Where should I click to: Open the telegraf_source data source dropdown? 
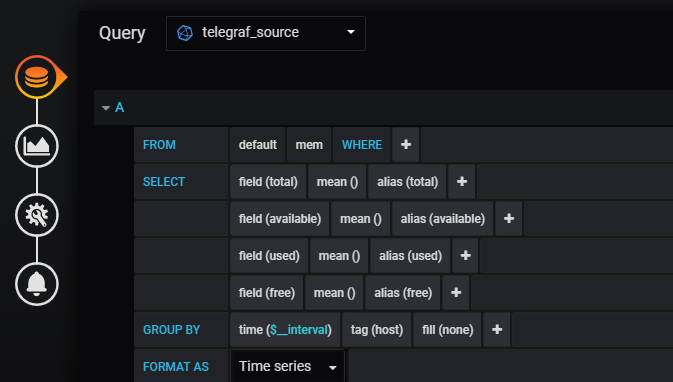(x=266, y=33)
